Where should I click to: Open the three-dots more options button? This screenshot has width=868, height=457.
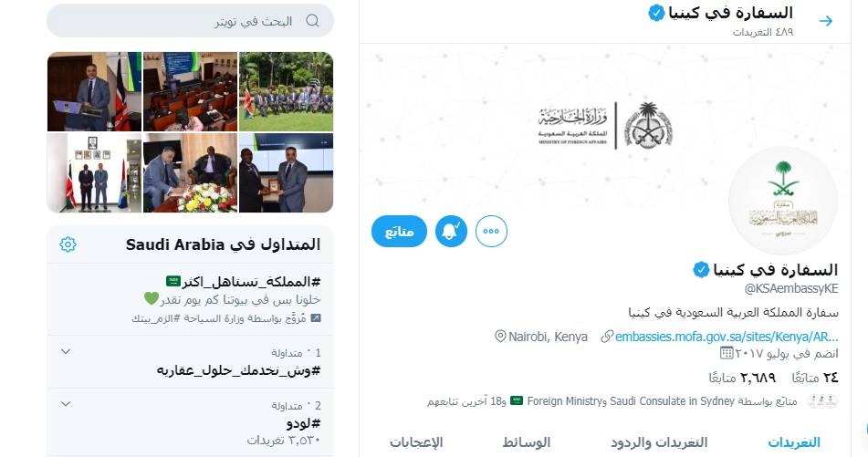point(491,232)
